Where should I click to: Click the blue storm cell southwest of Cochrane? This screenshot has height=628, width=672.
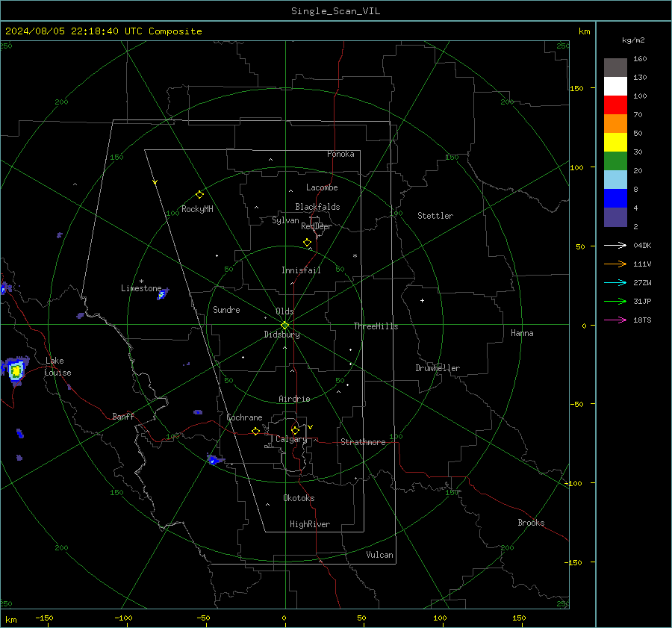click(214, 459)
